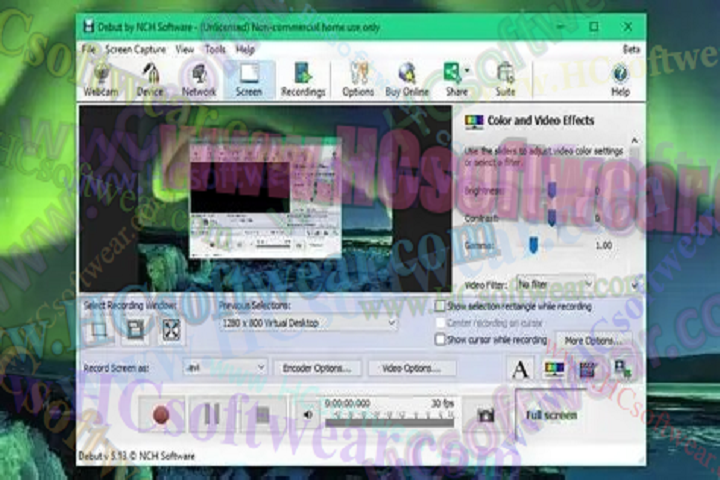Open the Screen Capture menu

(x=135, y=48)
